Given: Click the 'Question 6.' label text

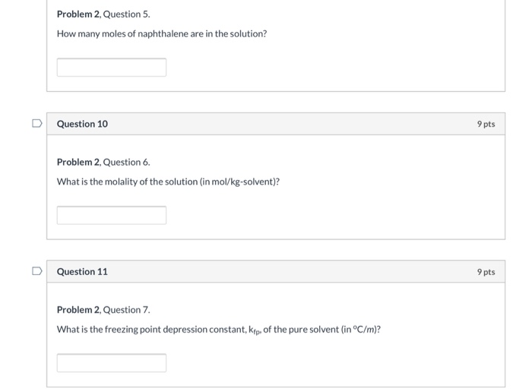Looking at the screenshot, I should [126, 162].
